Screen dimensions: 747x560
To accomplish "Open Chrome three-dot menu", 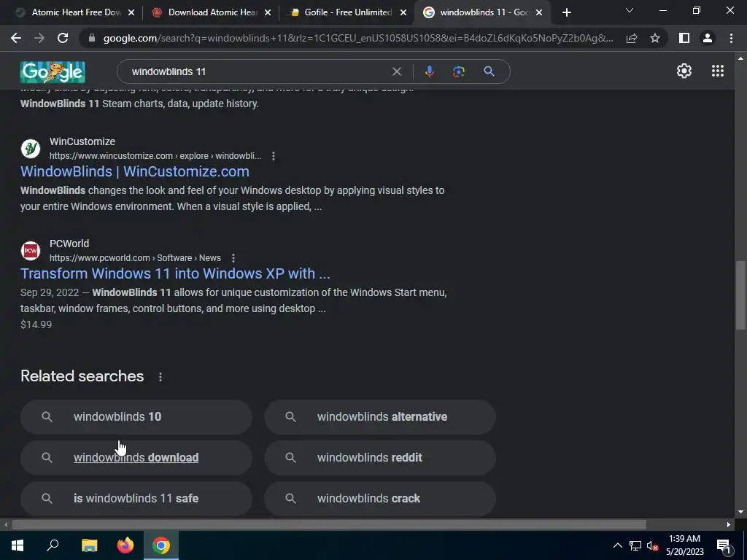I will (x=731, y=38).
